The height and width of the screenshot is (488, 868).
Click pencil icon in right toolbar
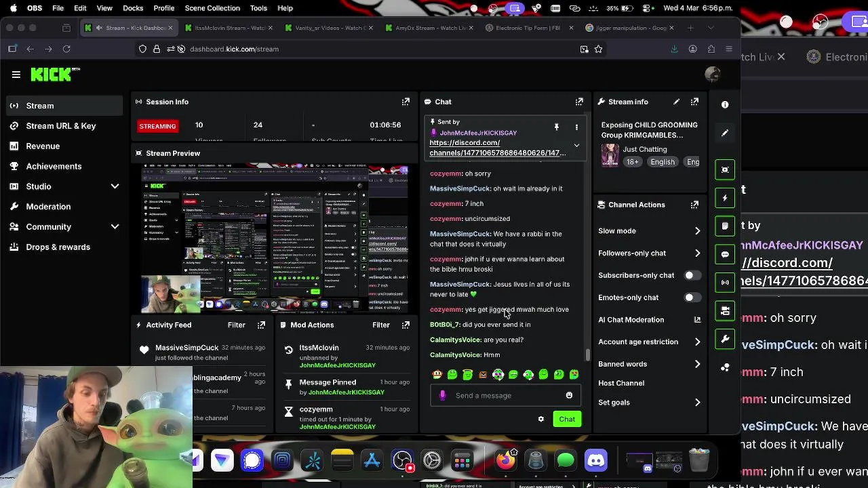pyautogui.click(x=725, y=133)
